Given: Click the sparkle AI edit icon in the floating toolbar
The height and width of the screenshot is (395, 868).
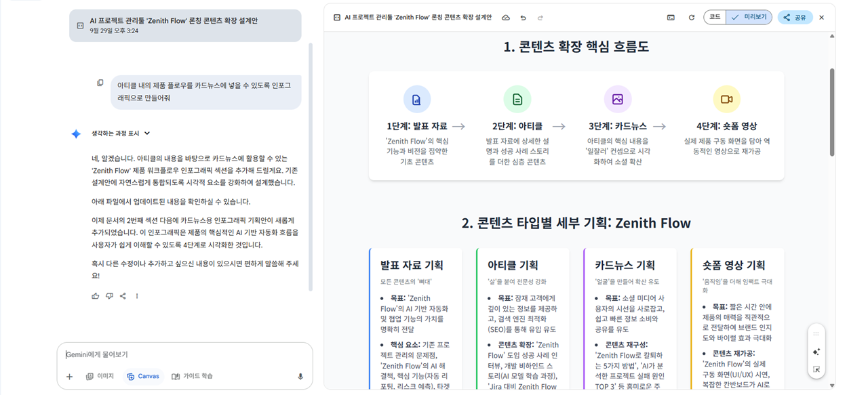Looking at the screenshot, I should pyautogui.click(x=816, y=352).
